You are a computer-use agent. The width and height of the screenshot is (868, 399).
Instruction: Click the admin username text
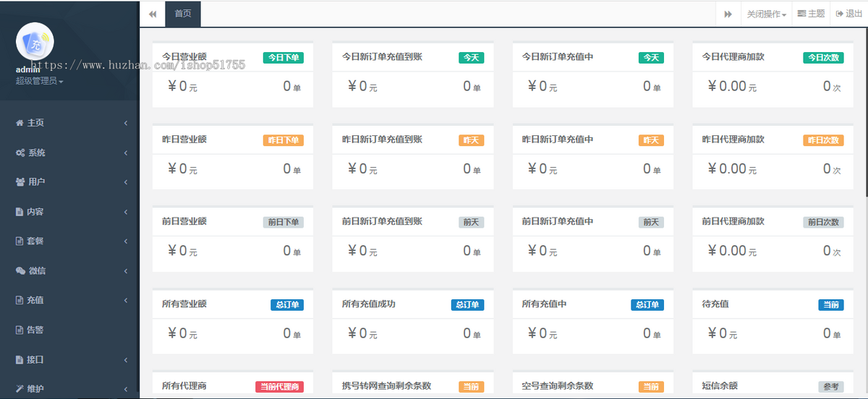(28, 69)
